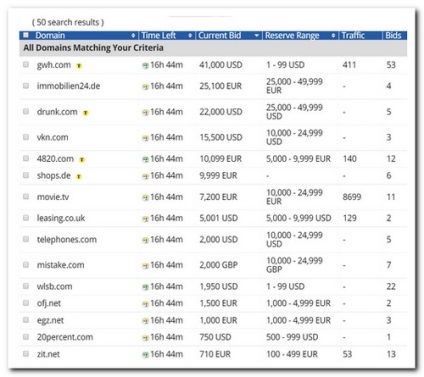
Task: Select the 20percent.com checkbox
Action: 26,337
